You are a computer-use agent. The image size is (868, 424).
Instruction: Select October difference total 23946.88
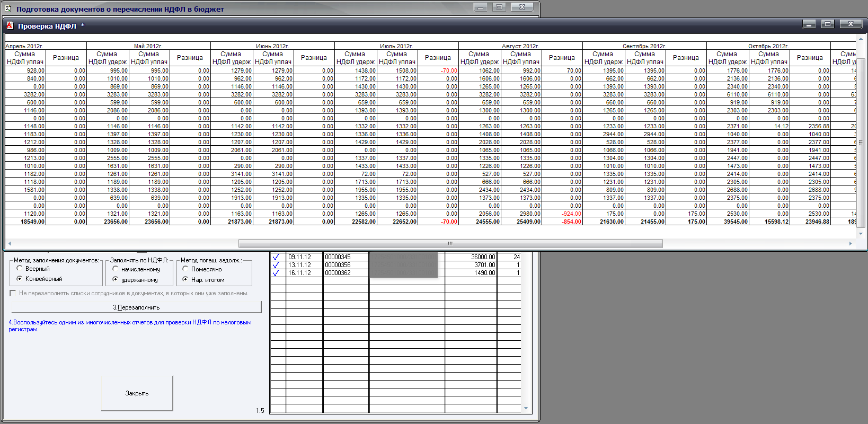pyautogui.click(x=810, y=222)
